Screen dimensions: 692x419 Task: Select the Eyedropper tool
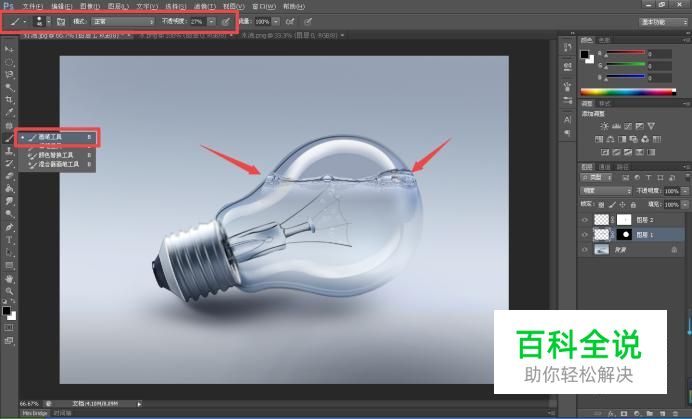pyautogui.click(x=9, y=113)
